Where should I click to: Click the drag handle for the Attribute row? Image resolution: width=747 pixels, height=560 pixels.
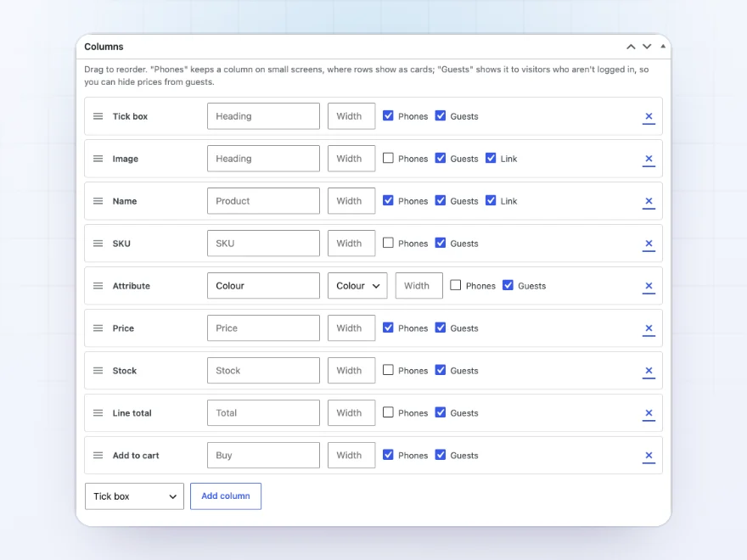98,286
